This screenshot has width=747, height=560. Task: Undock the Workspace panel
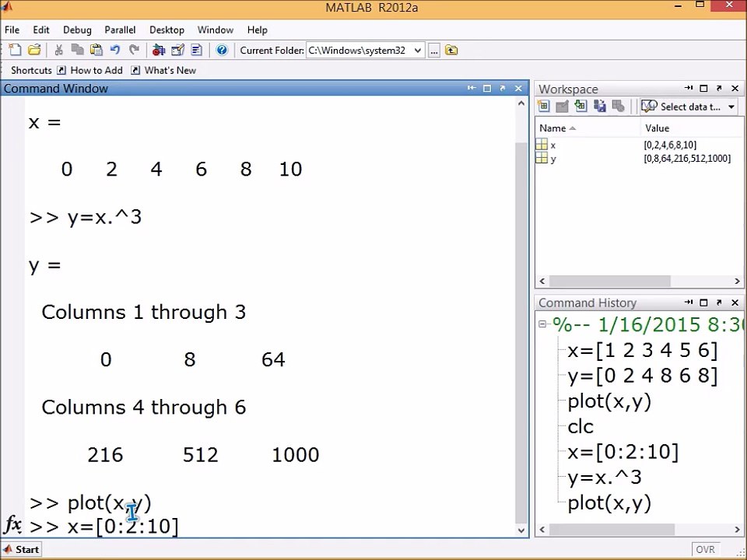pos(719,88)
